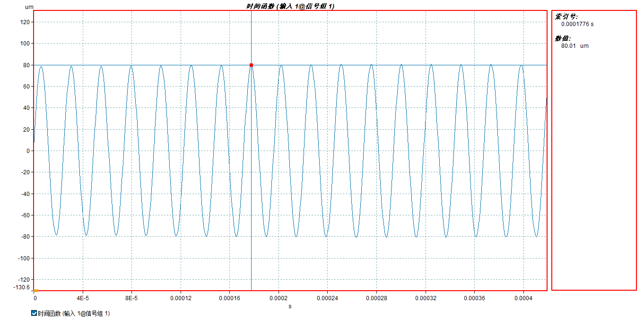This screenshot has height=321, width=644.
Task: Select the index reading 0.0001776 s
Action: point(577,24)
